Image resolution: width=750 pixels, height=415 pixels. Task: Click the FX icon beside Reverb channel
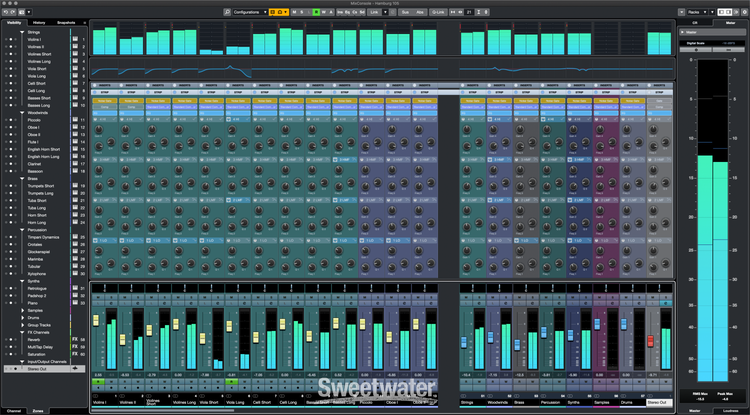[x=77, y=339]
